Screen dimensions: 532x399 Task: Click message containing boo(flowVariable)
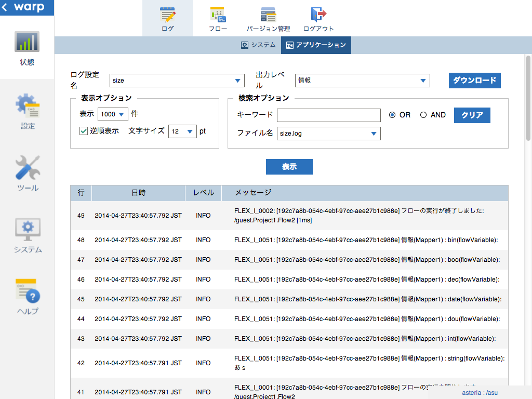click(x=367, y=260)
